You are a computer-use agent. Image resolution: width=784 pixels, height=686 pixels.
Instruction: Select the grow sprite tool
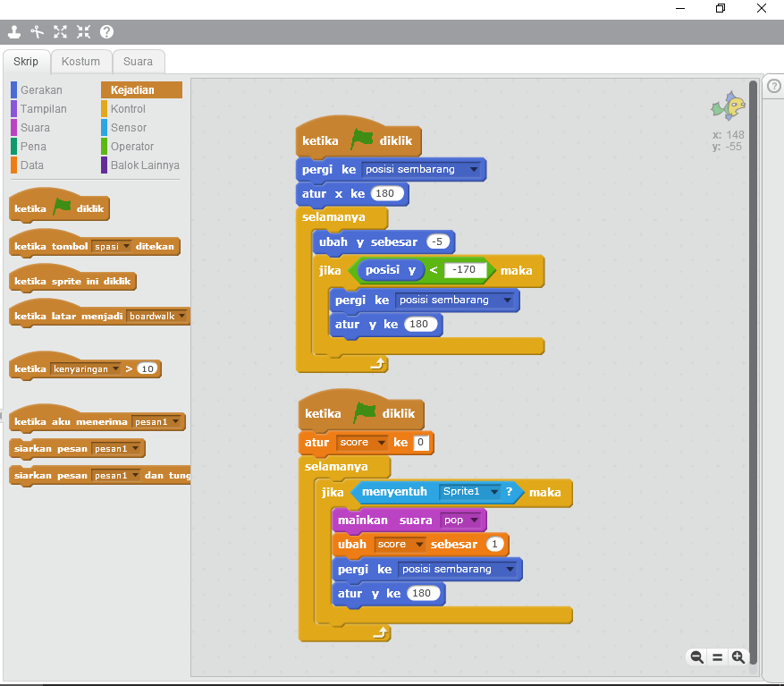[60, 32]
